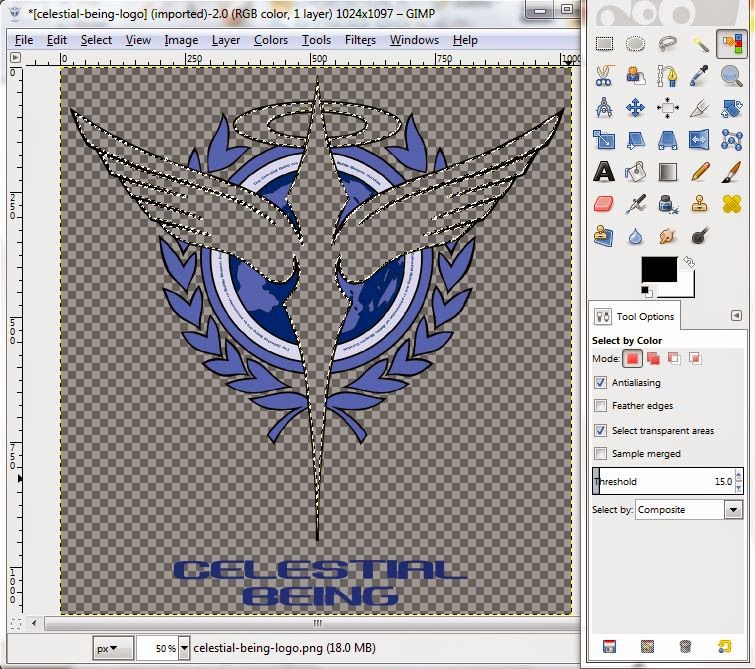Select the Move tool
Screen dimensions: 755x669
pyautogui.click(x=636, y=108)
